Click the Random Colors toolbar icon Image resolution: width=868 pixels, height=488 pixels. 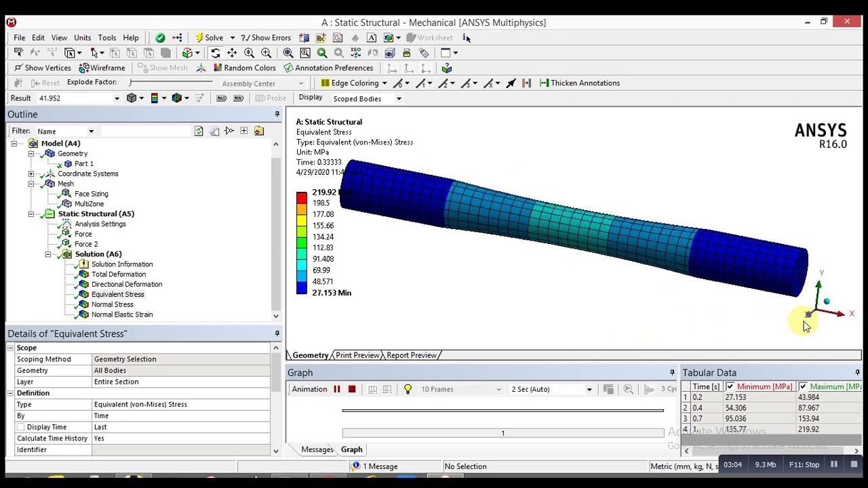(x=218, y=68)
